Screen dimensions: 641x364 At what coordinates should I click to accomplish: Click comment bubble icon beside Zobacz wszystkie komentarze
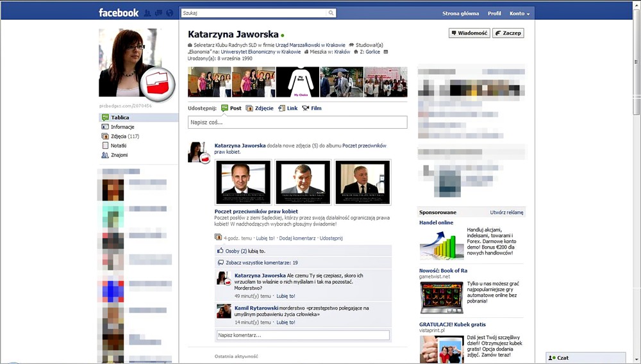(221, 262)
